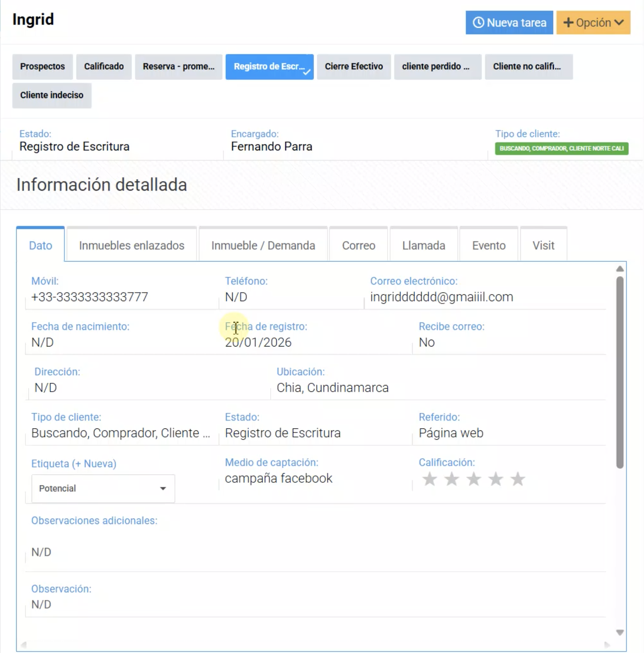644x653 pixels.
Task: Click the first rating star in Calificación
Action: (429, 479)
